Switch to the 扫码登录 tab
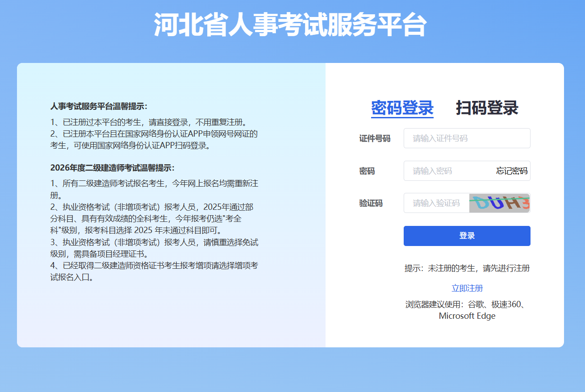This screenshot has width=585, height=392. point(487,108)
